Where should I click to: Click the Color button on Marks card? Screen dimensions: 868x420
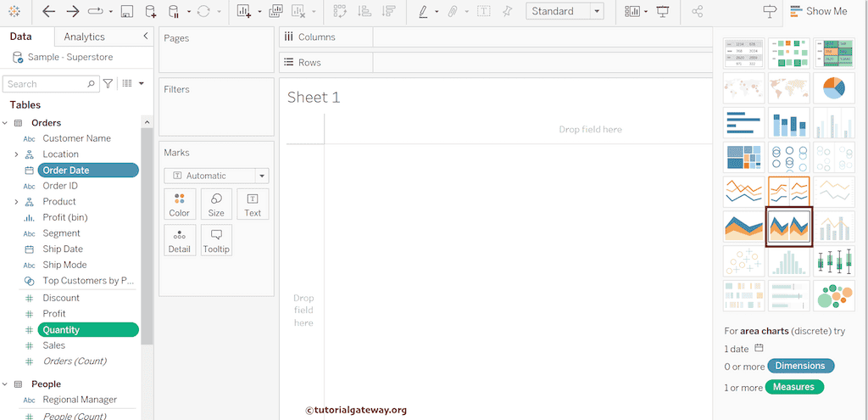click(180, 204)
